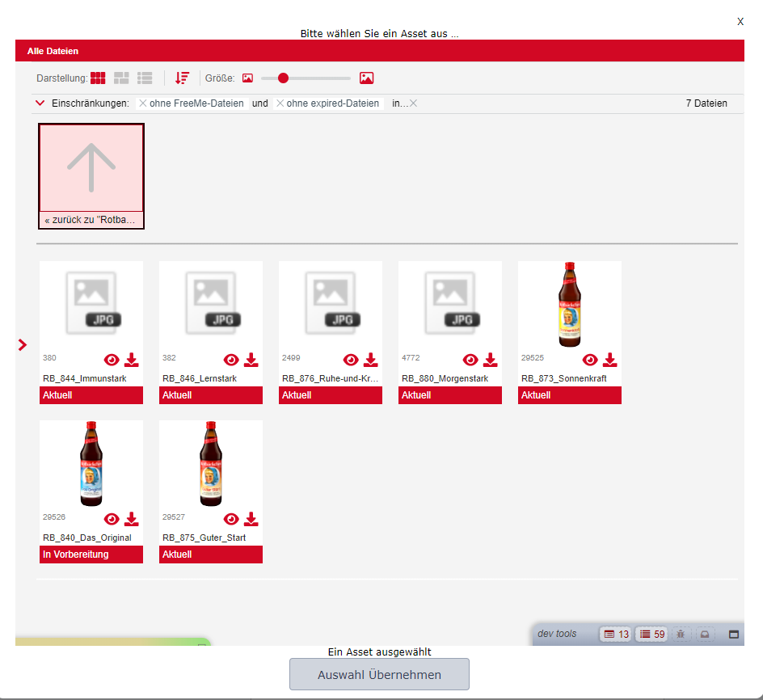Select the list view Darstellung icon
The width and height of the screenshot is (763, 700).
pyautogui.click(x=145, y=78)
